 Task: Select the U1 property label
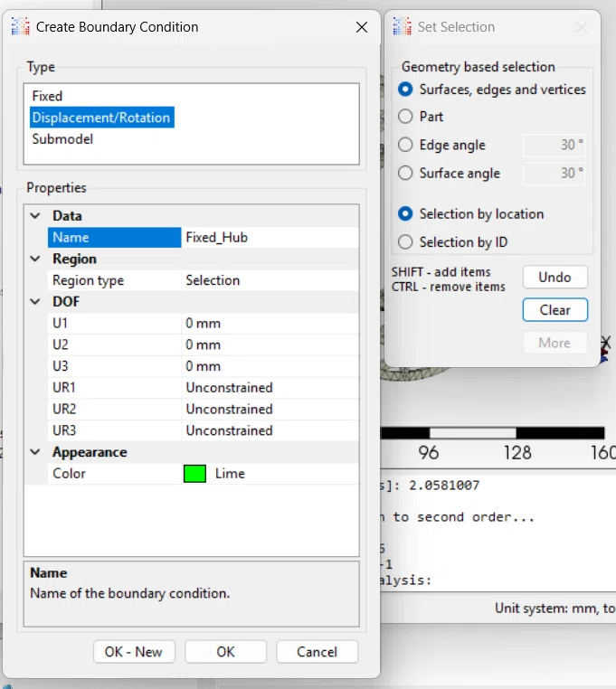[114, 323]
